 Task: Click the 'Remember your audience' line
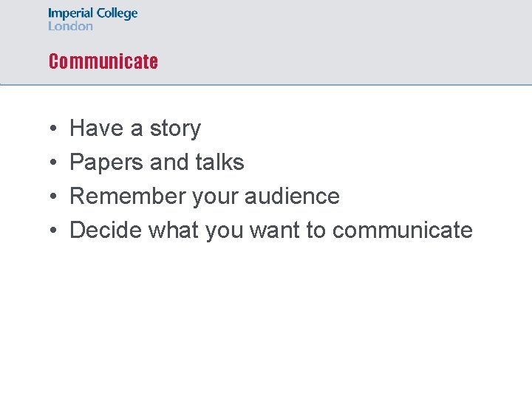[204, 197]
